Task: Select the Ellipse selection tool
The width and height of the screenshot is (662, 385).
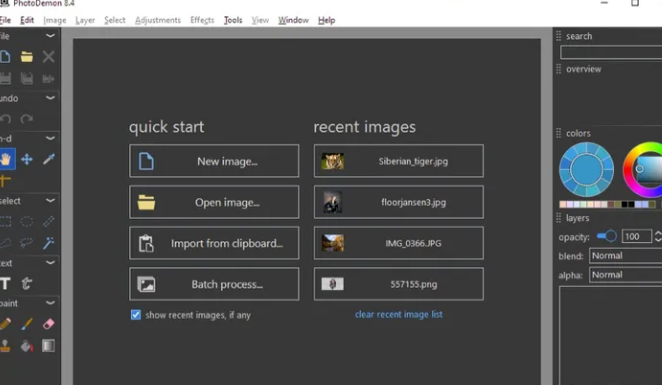Action: coord(27,221)
